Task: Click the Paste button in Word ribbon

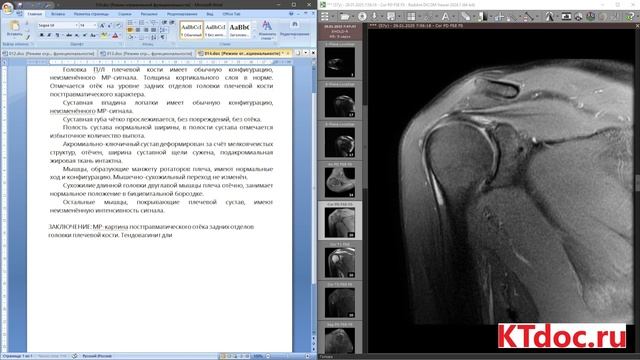Action: click(14, 28)
